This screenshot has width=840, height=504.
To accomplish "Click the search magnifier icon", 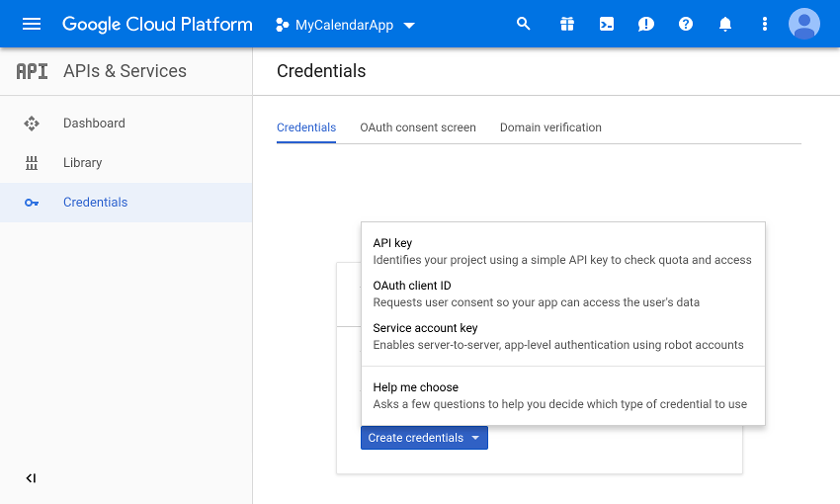I will click(x=524, y=24).
